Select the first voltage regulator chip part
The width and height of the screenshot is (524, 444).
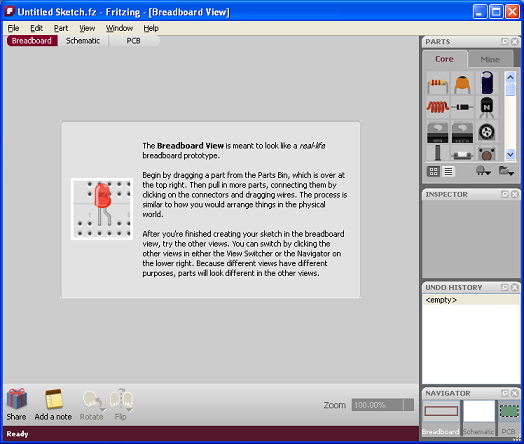(x=437, y=132)
